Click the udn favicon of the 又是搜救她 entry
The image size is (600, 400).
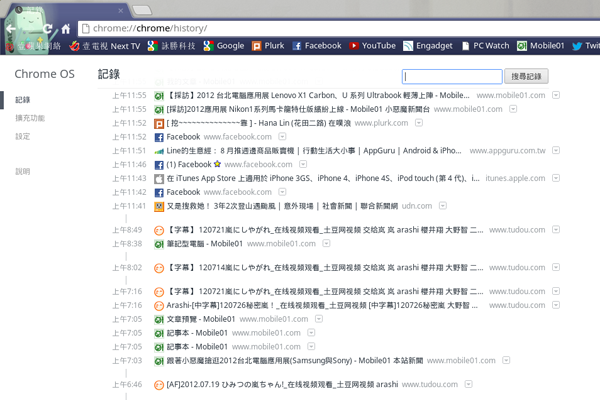[159, 207]
